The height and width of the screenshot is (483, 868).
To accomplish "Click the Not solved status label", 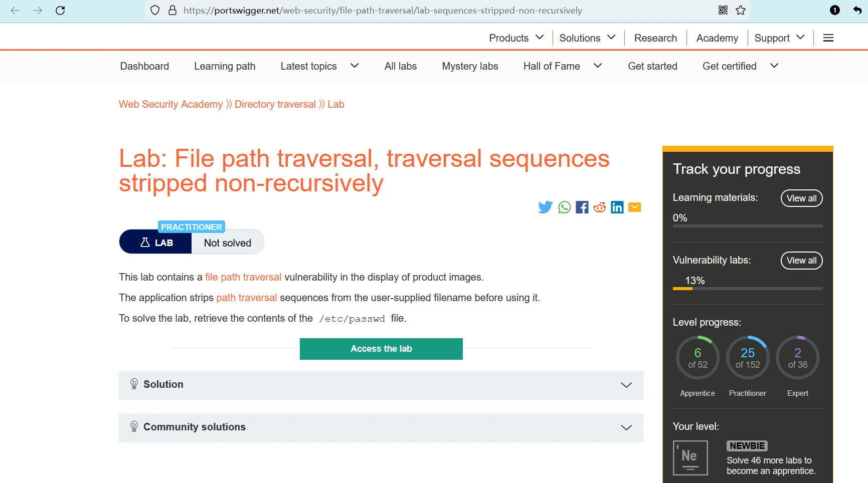I will point(228,243).
